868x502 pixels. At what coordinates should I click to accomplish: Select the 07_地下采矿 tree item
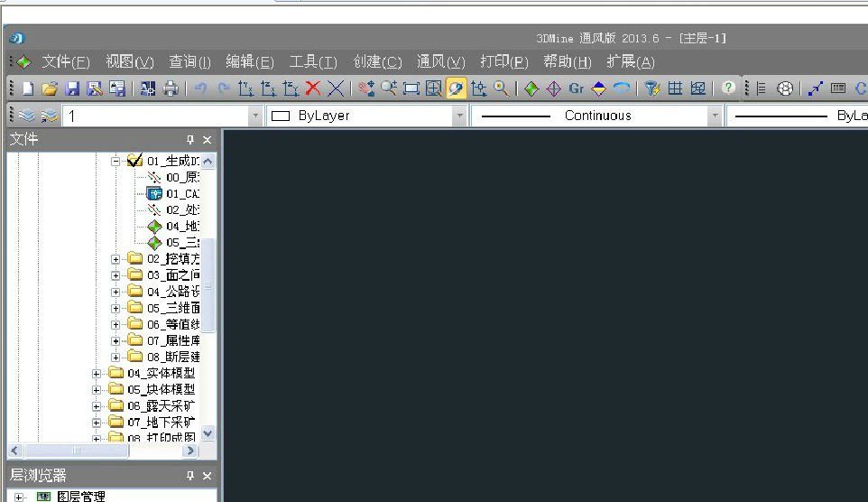click(162, 423)
